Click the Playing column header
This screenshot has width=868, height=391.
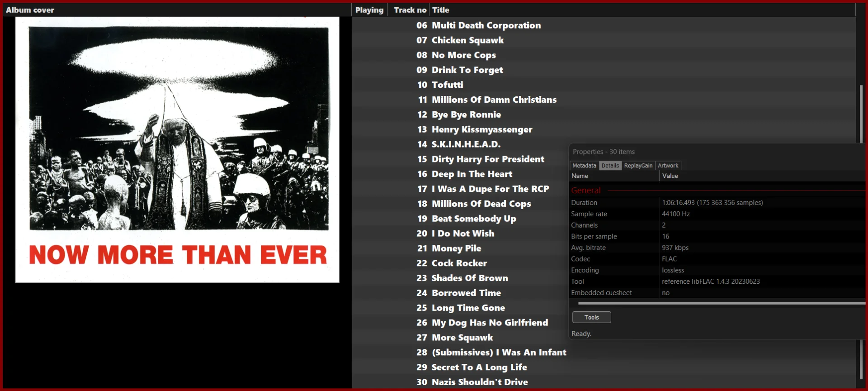[369, 10]
